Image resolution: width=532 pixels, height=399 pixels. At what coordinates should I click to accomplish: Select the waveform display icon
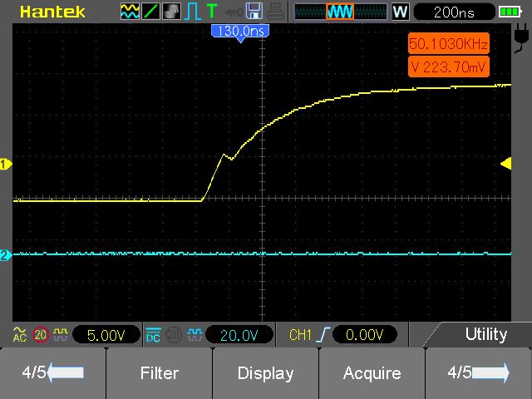pyautogui.click(x=130, y=11)
